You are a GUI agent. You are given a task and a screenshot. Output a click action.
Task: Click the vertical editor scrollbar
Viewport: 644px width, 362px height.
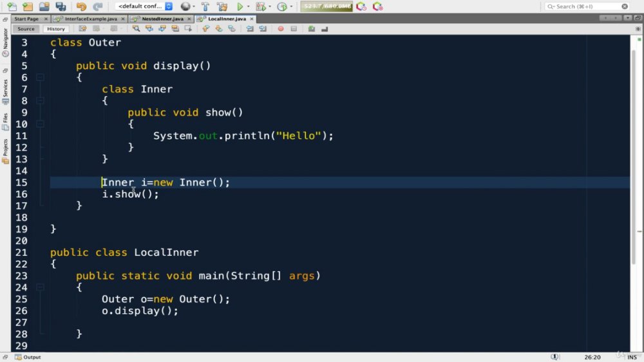point(633,156)
